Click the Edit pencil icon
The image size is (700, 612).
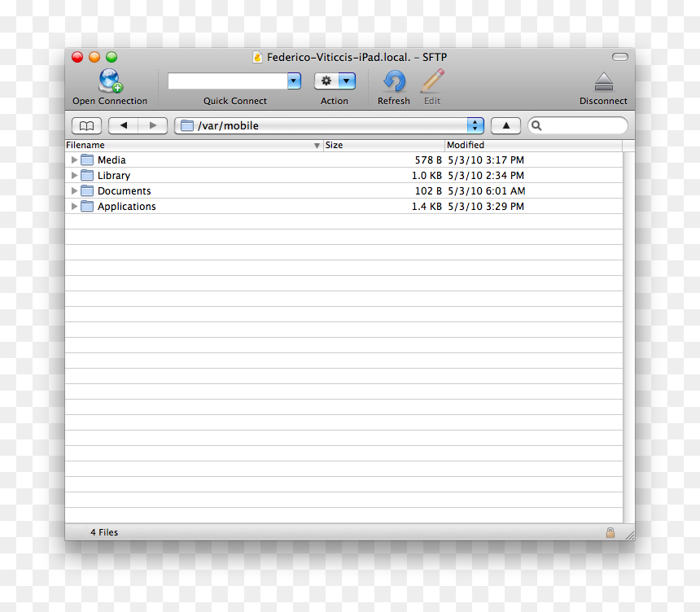tap(432, 81)
